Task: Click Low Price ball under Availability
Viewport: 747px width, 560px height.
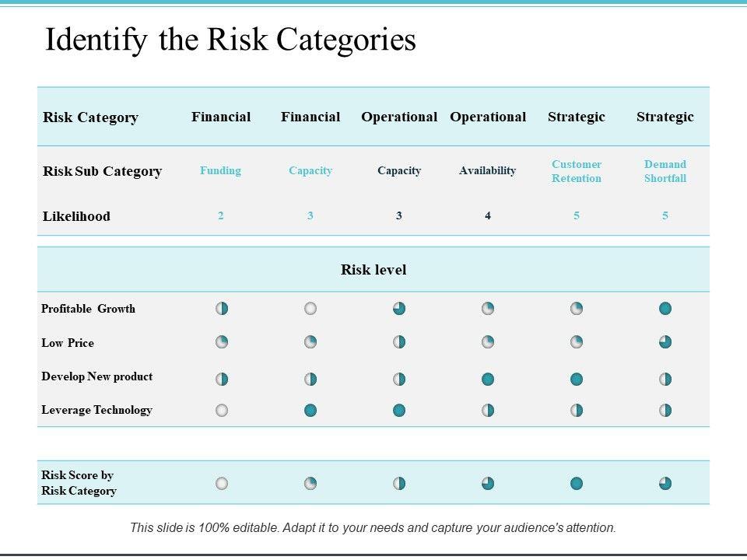Action: (488, 342)
